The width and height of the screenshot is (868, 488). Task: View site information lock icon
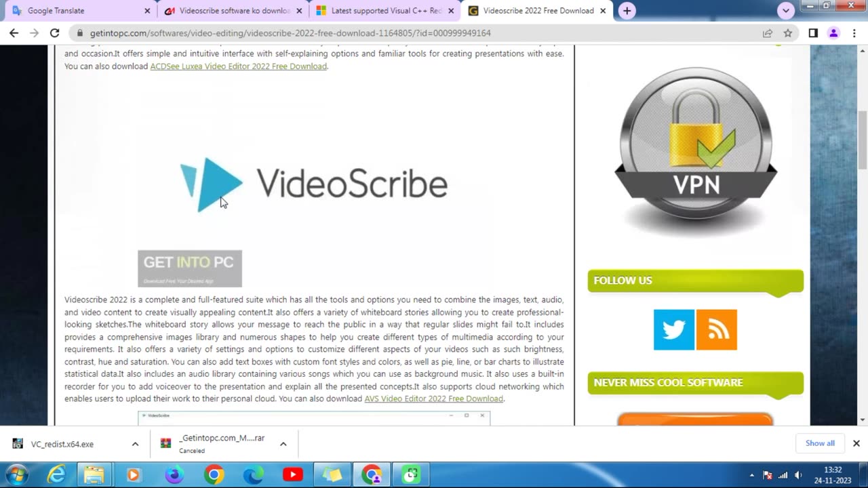(80, 33)
